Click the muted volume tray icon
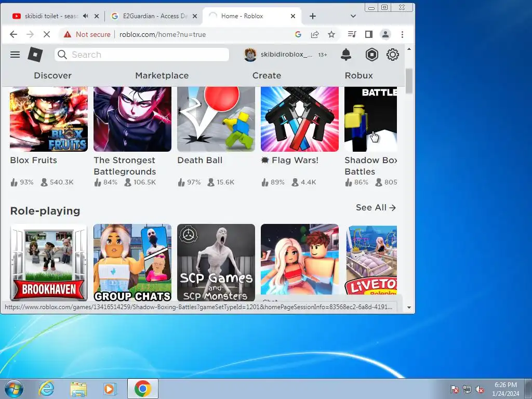 [x=480, y=389]
